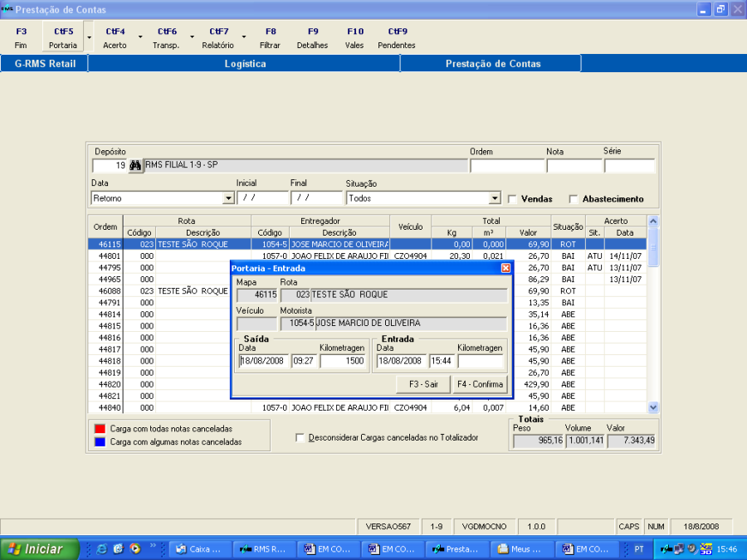Select order row 46088
The height and width of the screenshot is (560, 747).
point(367,291)
